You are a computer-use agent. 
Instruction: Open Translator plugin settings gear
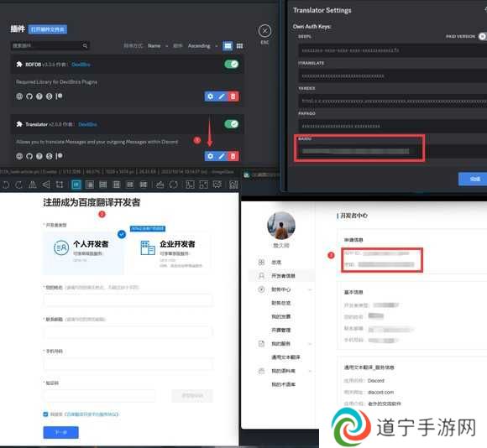click(210, 156)
